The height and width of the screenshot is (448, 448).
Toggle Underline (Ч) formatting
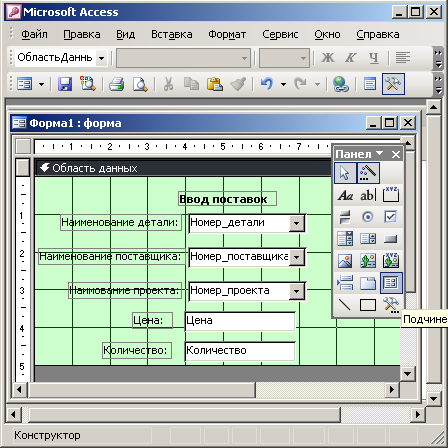point(374,58)
